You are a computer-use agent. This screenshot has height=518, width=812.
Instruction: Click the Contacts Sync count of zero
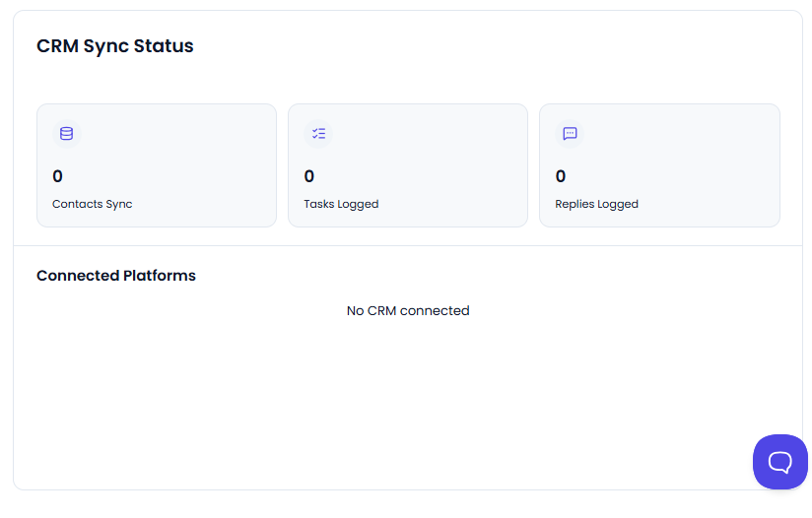tap(57, 176)
